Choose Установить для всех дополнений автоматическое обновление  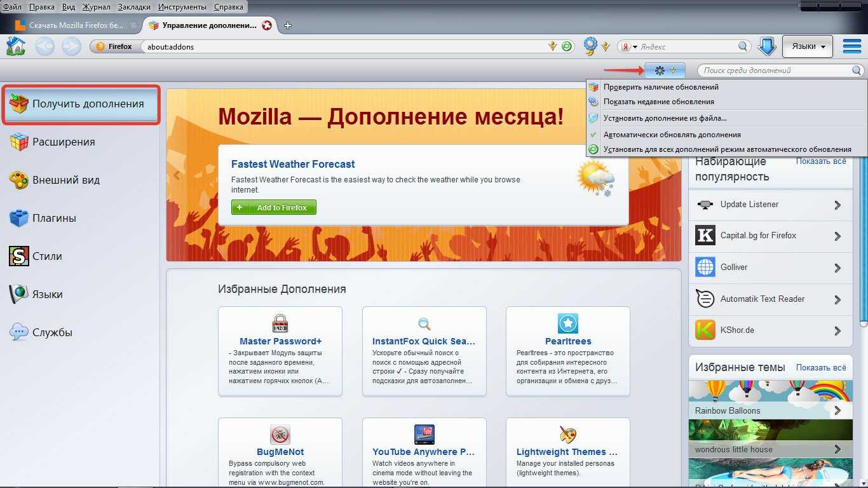[726, 150]
